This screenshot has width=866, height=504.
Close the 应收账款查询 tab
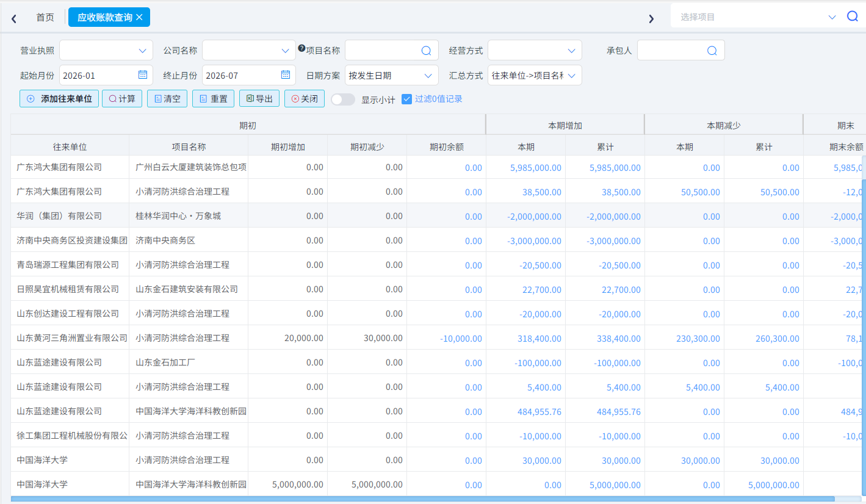[x=139, y=17]
